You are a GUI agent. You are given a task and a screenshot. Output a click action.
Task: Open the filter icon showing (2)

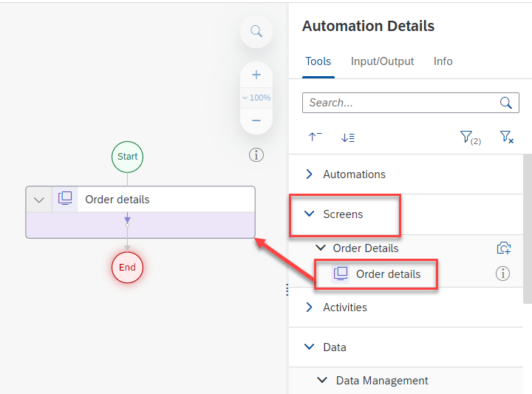click(469, 137)
